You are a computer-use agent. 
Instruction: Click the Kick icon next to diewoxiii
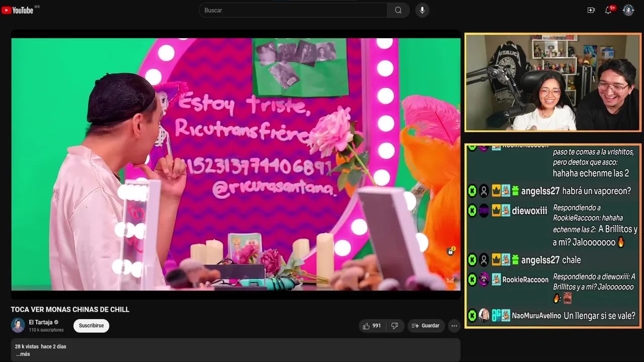tap(472, 211)
